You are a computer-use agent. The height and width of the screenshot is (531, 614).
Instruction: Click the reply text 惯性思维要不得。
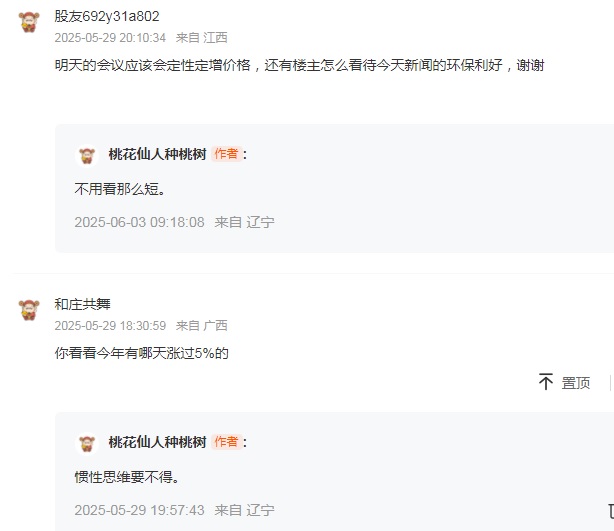point(127,476)
